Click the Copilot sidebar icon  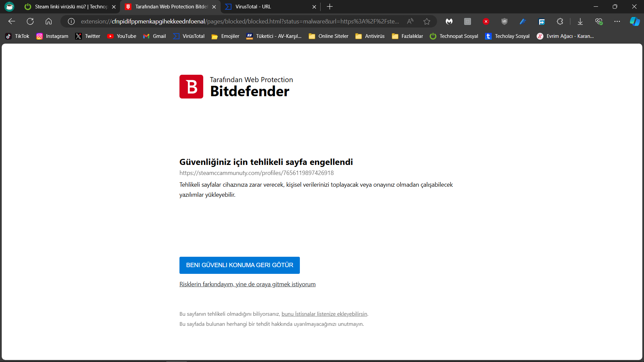coord(634,21)
